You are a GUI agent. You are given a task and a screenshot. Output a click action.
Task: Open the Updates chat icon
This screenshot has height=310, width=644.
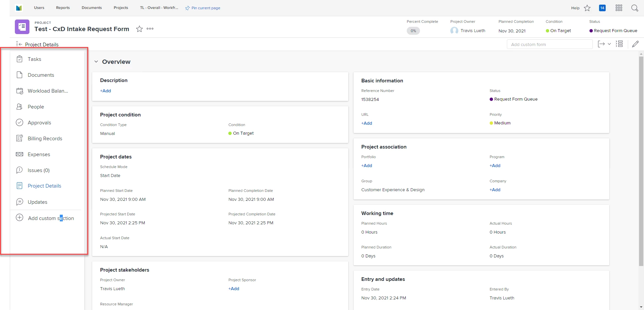pyautogui.click(x=19, y=202)
